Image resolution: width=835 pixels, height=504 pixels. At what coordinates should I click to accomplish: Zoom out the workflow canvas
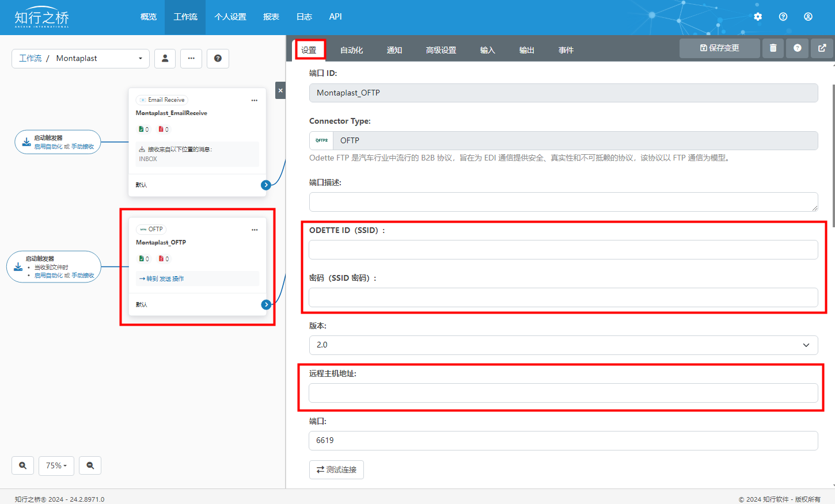pyautogui.click(x=90, y=465)
